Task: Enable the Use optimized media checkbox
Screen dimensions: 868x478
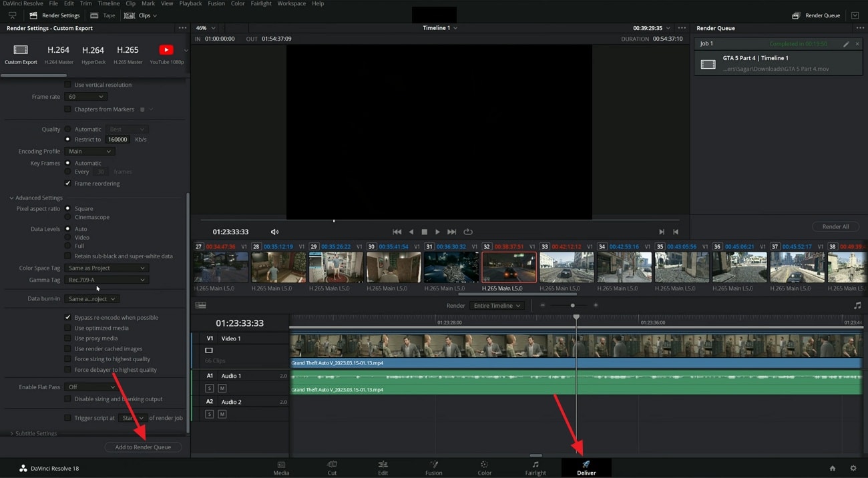Action: (x=69, y=327)
